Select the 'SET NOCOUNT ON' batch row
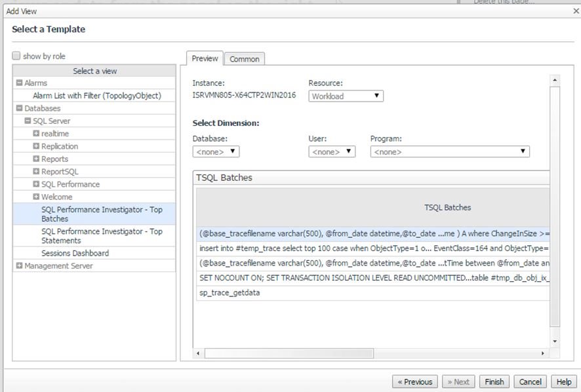This screenshot has height=392, width=581. click(373, 278)
